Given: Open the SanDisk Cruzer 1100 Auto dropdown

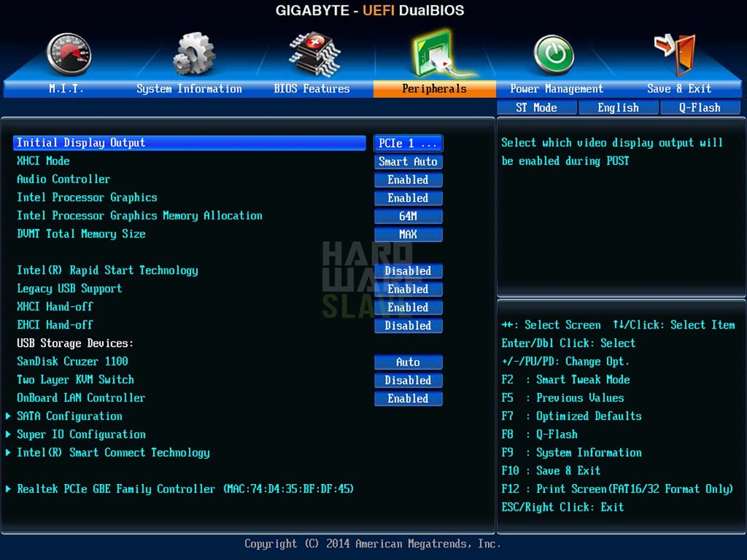Looking at the screenshot, I should coord(408,362).
